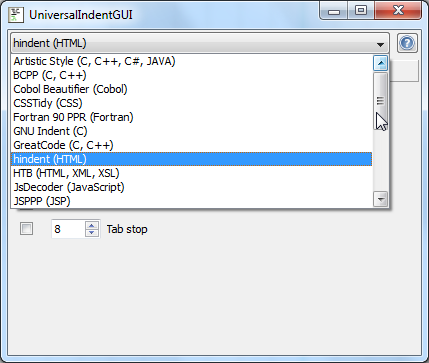Select GreatCode (C, C++) list entry
This screenshot has width=429, height=363.
pos(191,145)
